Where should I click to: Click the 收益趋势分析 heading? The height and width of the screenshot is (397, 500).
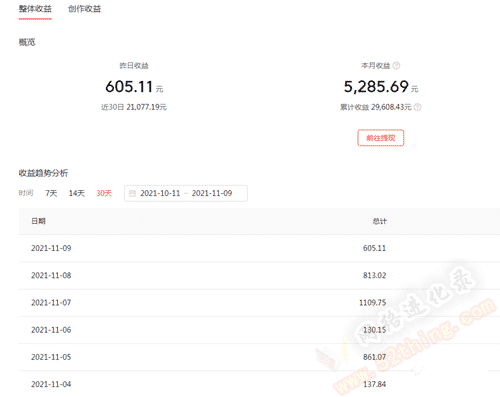(43, 173)
